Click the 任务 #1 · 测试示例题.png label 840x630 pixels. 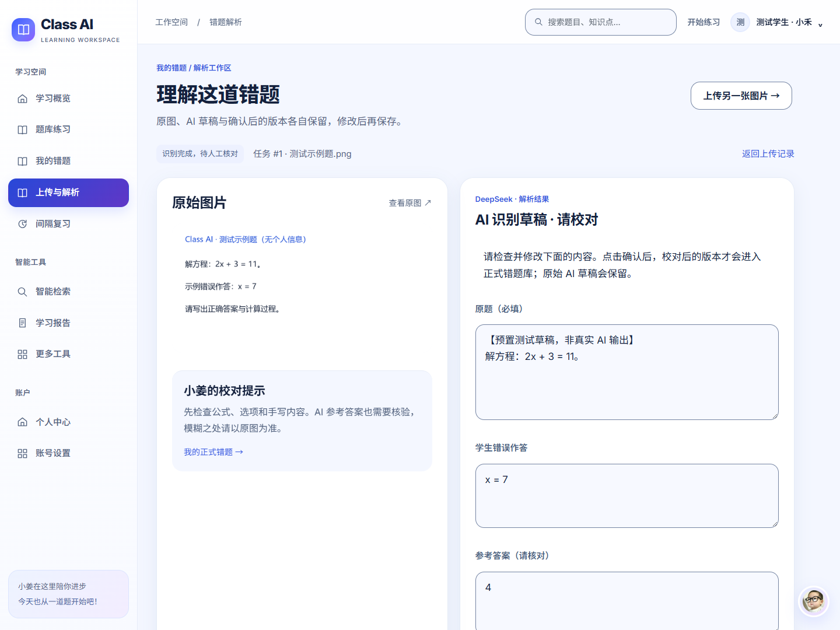coord(302,154)
